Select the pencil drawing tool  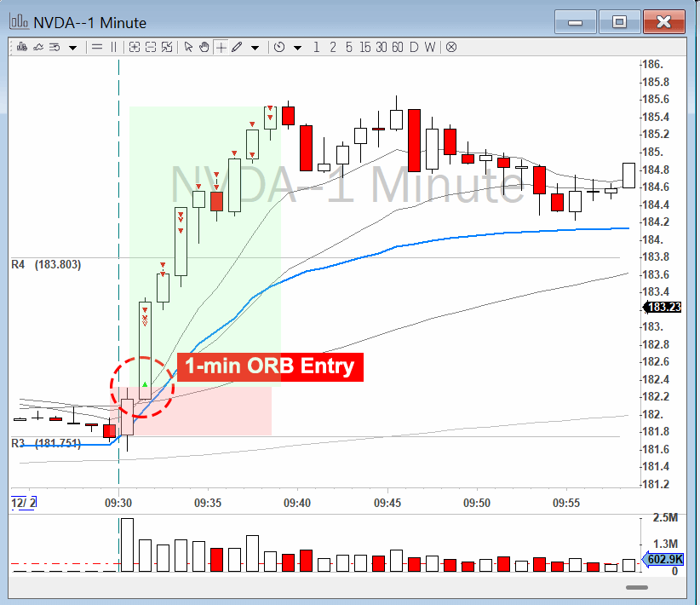point(237,47)
